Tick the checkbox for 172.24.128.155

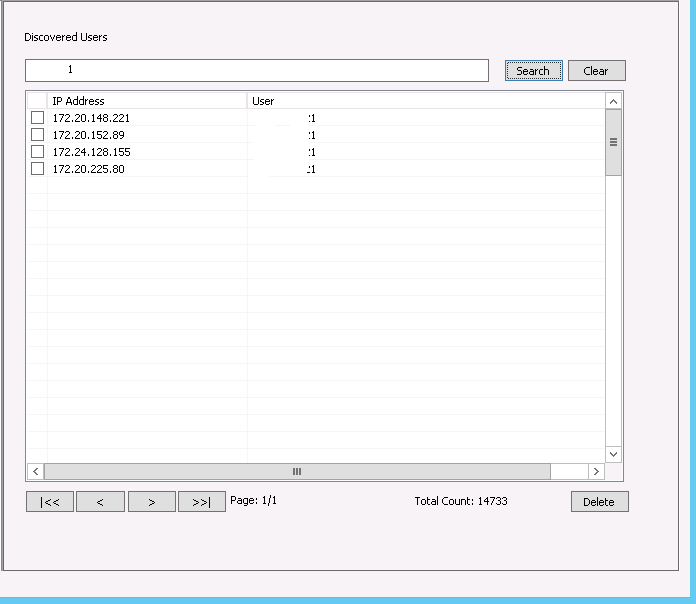[37, 152]
